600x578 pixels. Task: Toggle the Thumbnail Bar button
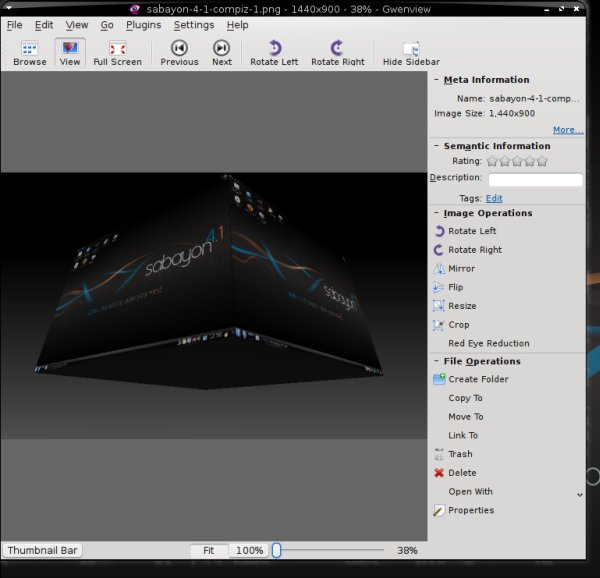click(x=43, y=550)
